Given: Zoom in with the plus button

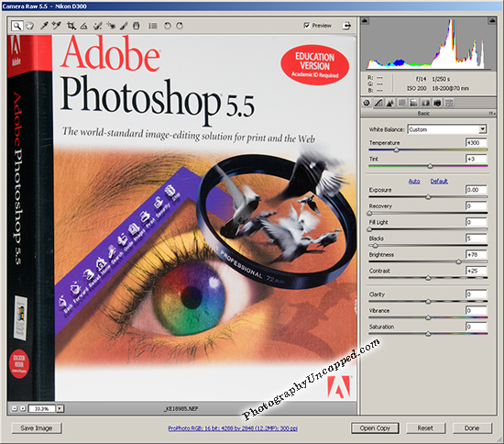Looking at the screenshot, I should pyautogui.click(x=23, y=408).
